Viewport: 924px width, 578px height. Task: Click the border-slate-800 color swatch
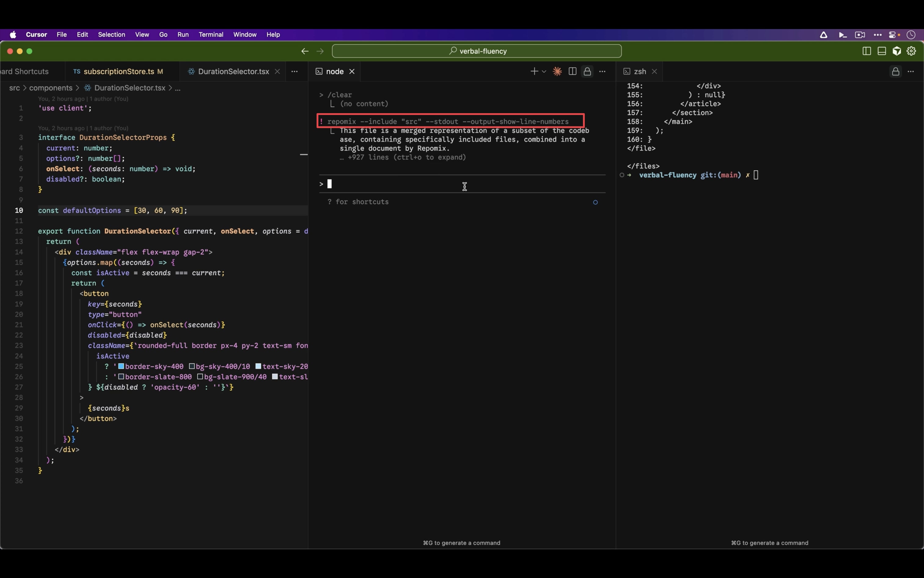coord(121,376)
